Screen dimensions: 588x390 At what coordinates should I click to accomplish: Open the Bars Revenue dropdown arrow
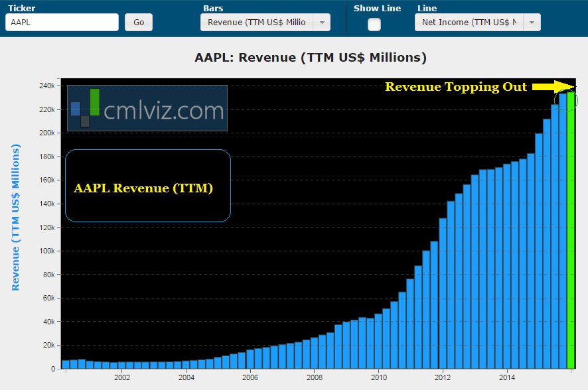click(x=322, y=23)
